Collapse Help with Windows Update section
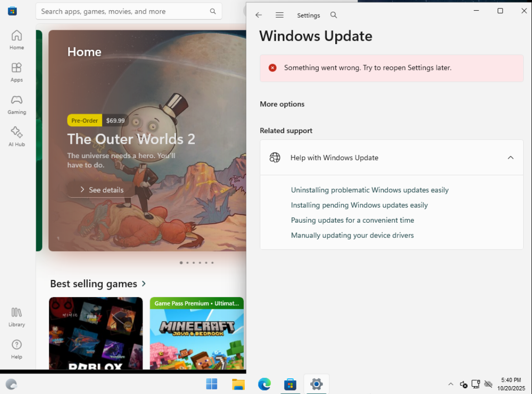The width and height of the screenshot is (532, 394). point(510,158)
